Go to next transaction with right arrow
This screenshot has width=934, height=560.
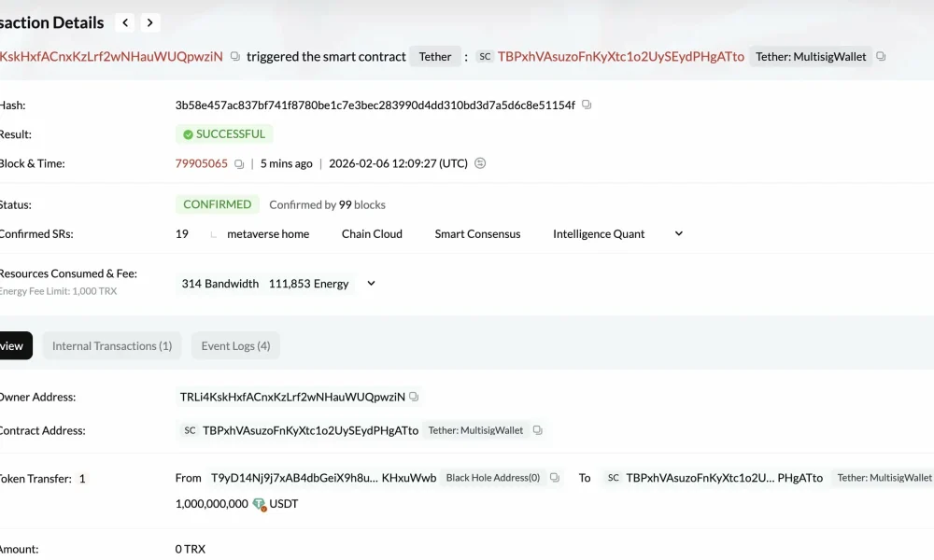(x=150, y=21)
